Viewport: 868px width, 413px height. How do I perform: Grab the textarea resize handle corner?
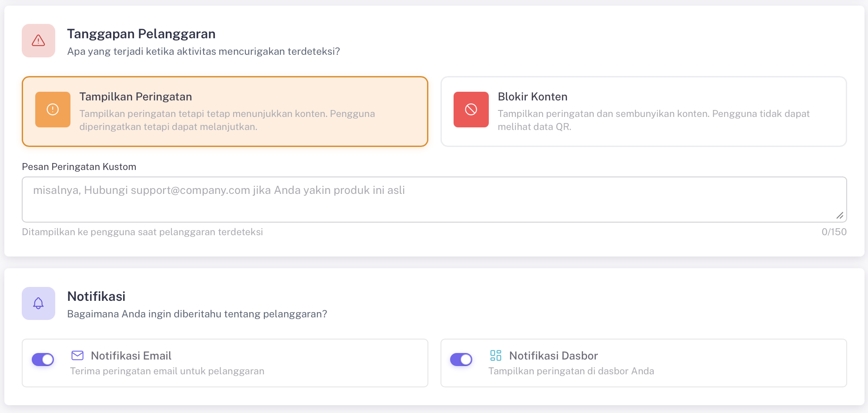point(840,216)
